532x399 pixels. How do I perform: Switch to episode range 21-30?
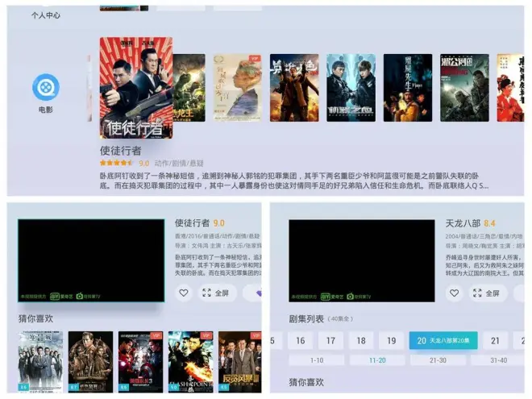coord(438,360)
